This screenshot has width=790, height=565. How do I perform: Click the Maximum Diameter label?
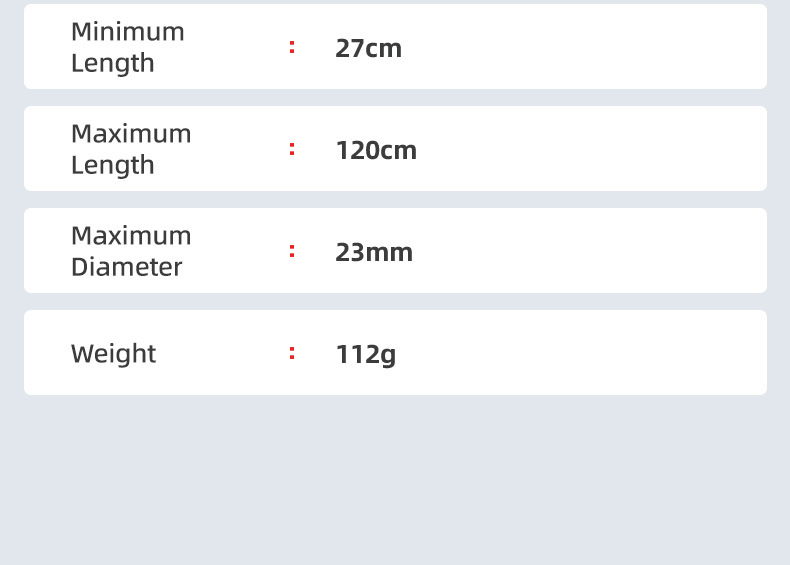point(130,251)
